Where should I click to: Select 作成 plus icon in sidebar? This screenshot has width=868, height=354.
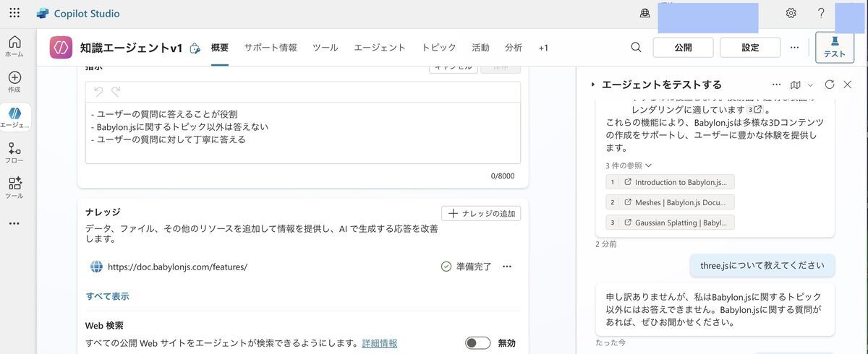[x=14, y=82]
